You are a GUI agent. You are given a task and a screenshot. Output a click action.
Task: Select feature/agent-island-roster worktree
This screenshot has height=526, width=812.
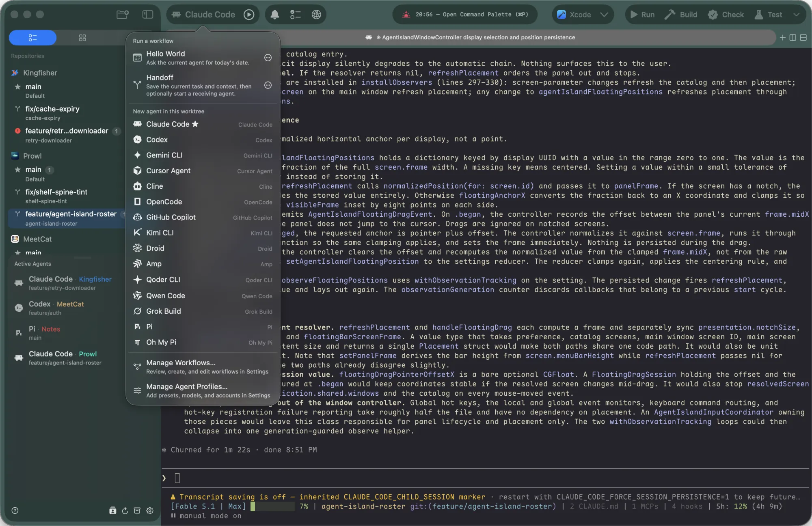(x=67, y=218)
